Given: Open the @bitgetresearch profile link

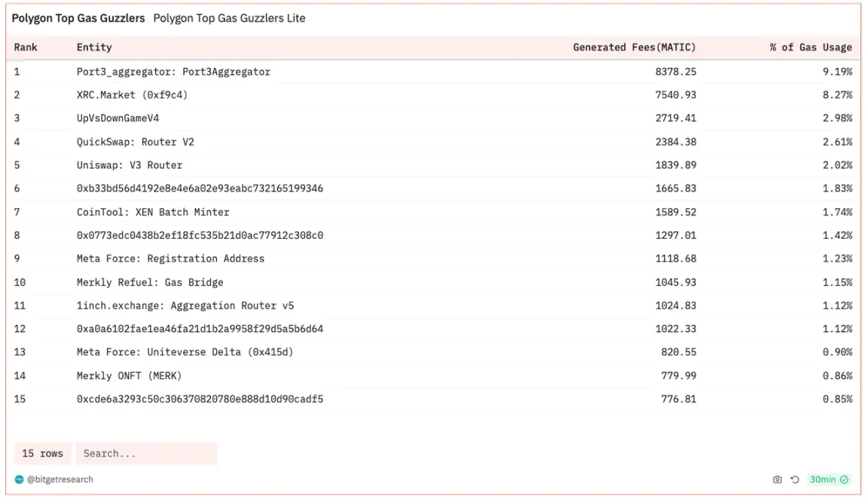Looking at the screenshot, I should (60, 479).
